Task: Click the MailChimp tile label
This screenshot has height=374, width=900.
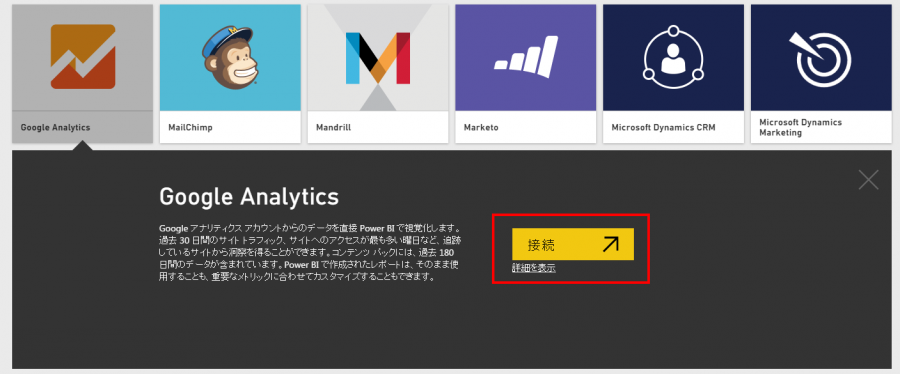Action: click(190, 127)
